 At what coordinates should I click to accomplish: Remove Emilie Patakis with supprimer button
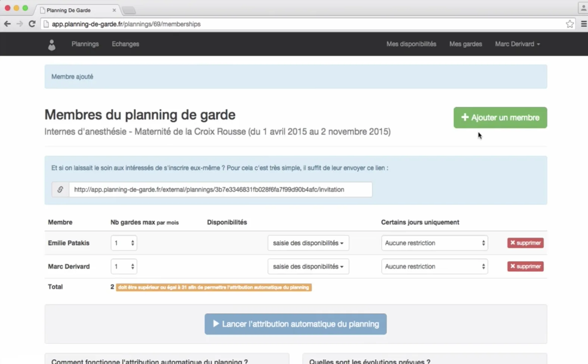pyautogui.click(x=525, y=243)
